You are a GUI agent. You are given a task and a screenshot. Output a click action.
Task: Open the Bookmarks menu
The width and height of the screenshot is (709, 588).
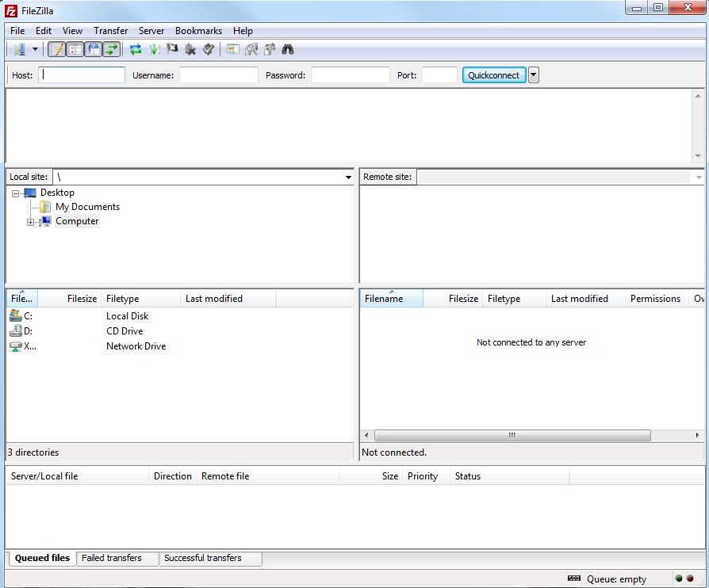[198, 31]
